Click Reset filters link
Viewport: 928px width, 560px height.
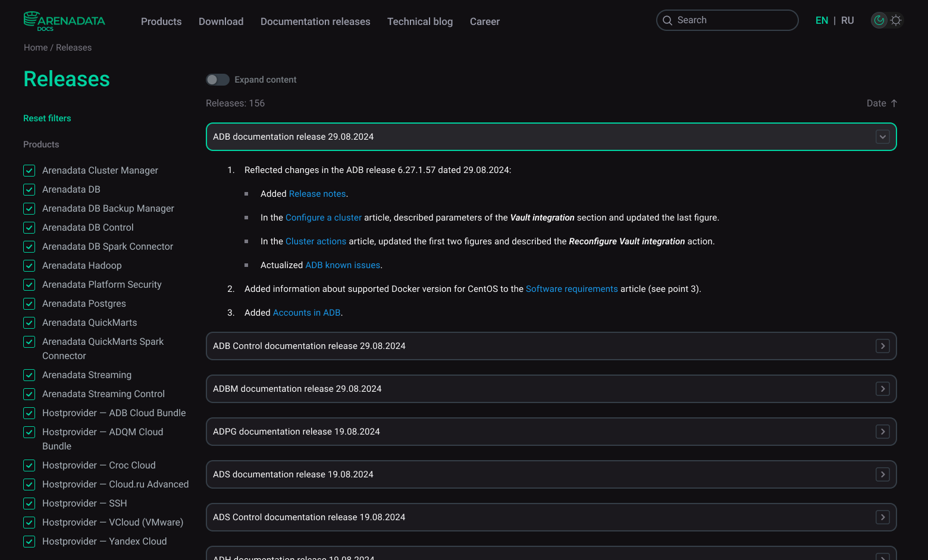click(47, 118)
